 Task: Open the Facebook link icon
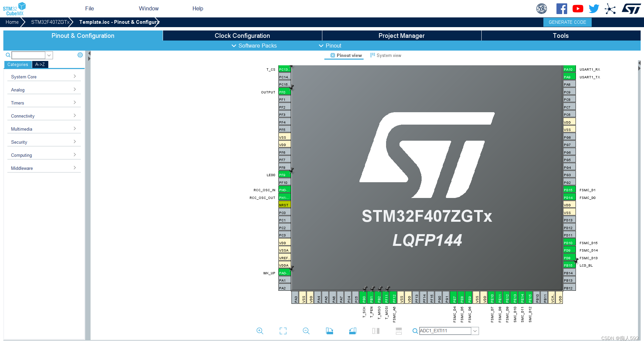(562, 9)
